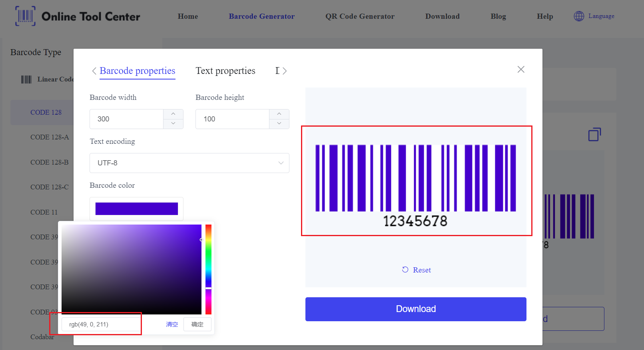
Task: Click the Language globe icon
Action: pyautogui.click(x=579, y=16)
